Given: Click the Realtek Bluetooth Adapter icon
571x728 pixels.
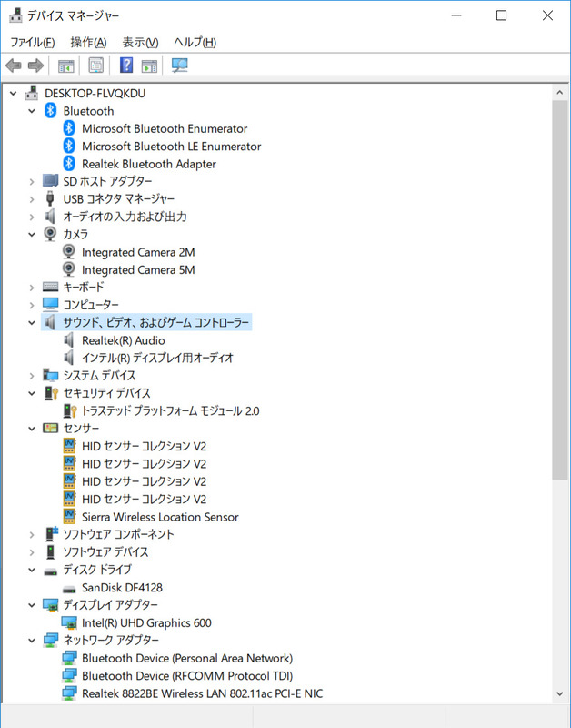Looking at the screenshot, I should (x=69, y=164).
